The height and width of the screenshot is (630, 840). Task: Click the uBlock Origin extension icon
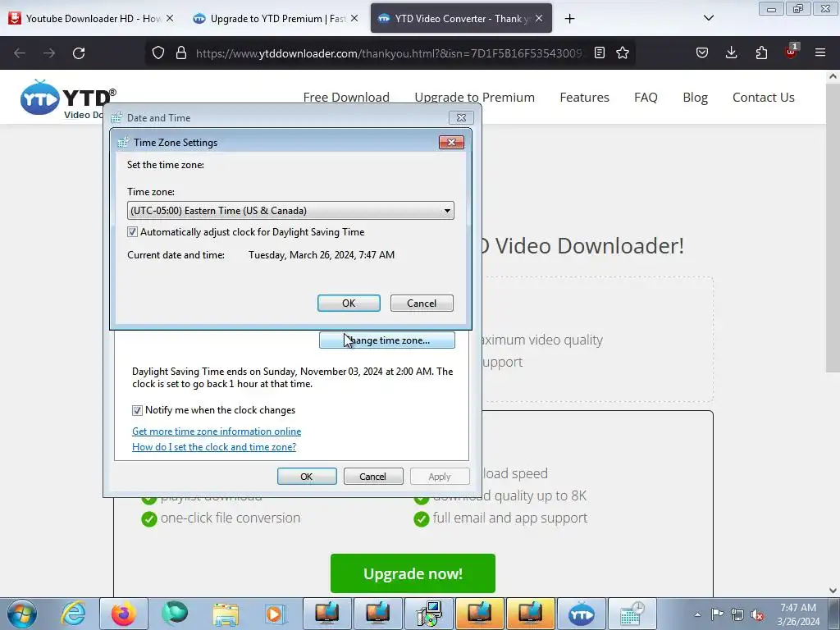791,52
